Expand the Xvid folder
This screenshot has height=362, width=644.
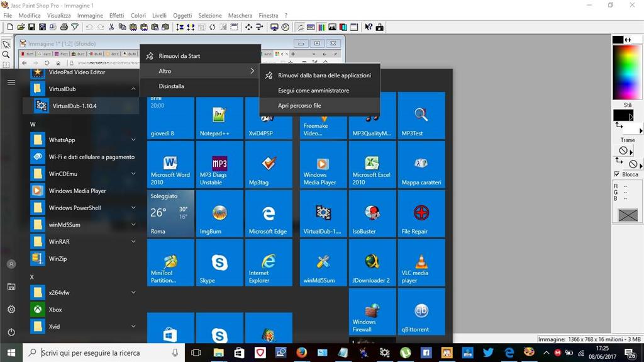133,326
